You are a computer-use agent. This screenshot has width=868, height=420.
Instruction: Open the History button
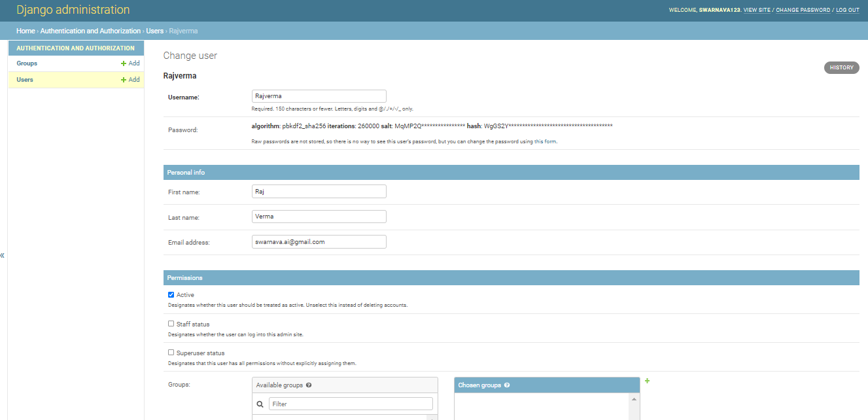pos(841,67)
